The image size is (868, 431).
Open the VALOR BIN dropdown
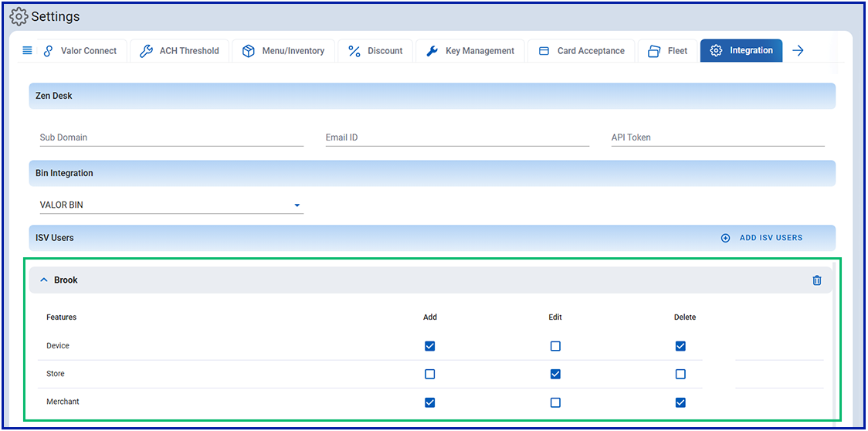pos(171,205)
